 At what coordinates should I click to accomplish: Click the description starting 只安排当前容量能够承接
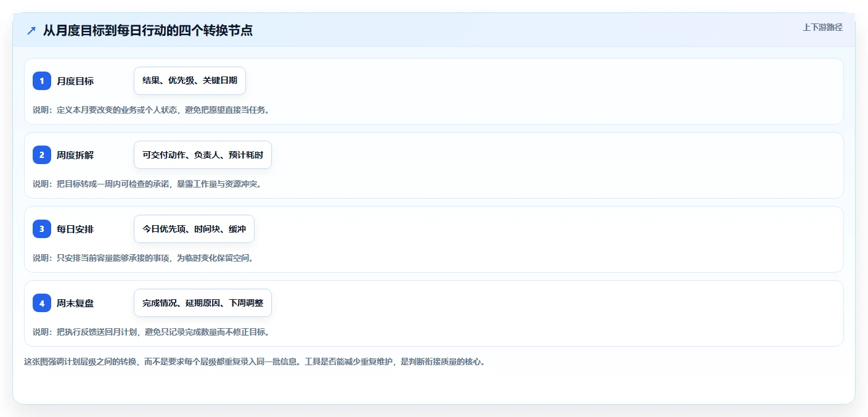tap(143, 258)
